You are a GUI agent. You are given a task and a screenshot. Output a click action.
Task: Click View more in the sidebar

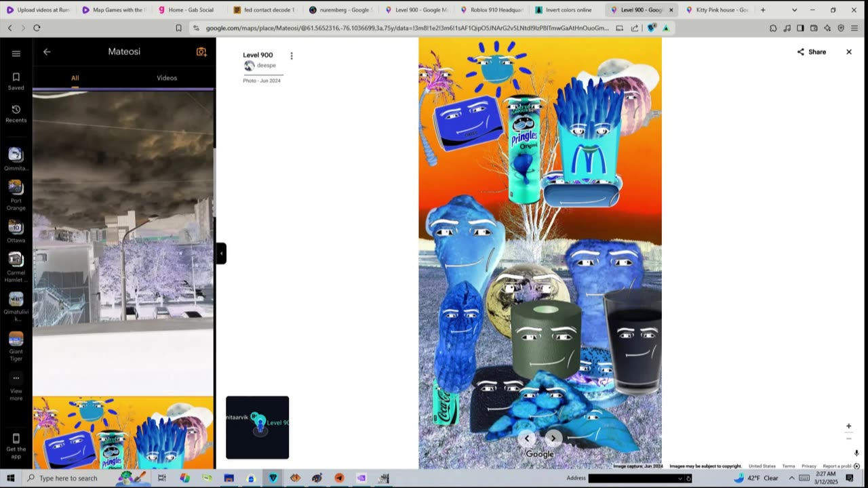(x=16, y=386)
